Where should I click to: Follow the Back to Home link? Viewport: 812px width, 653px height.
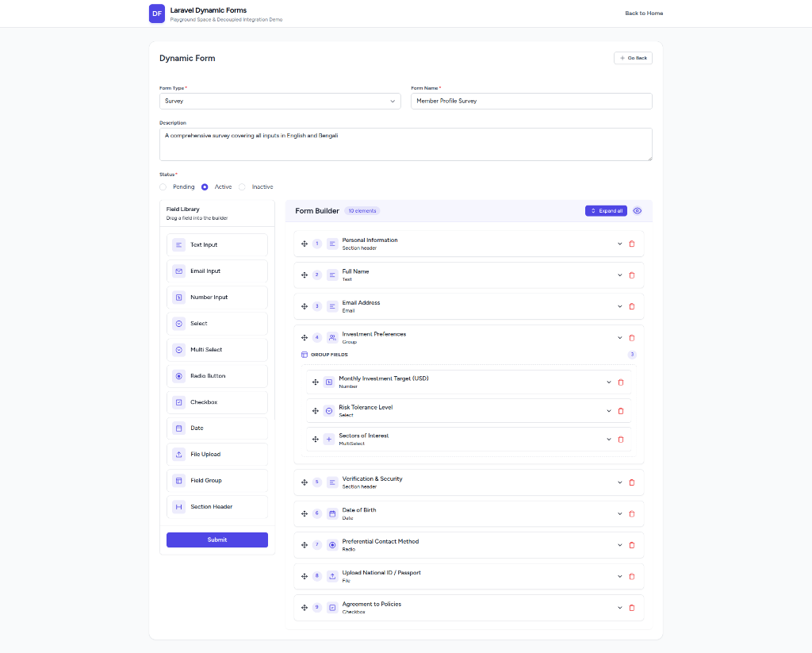pos(644,13)
